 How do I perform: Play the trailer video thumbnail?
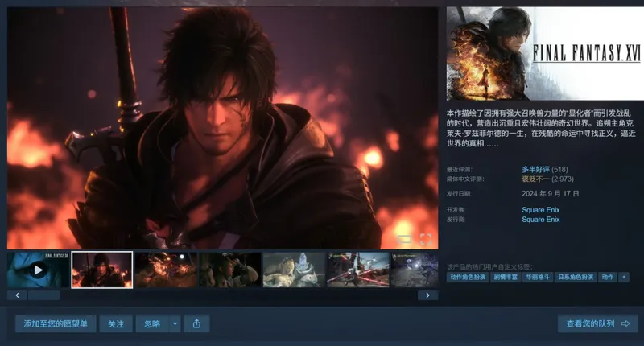(x=38, y=270)
